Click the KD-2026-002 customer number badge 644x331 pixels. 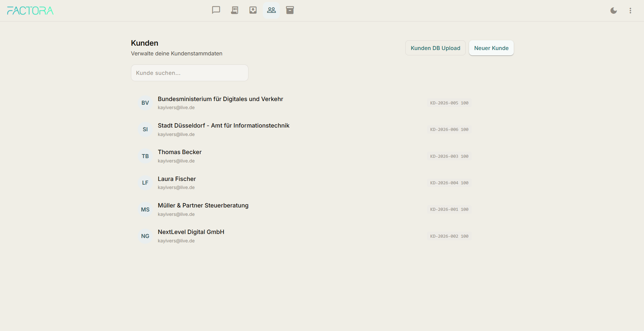coord(449,236)
